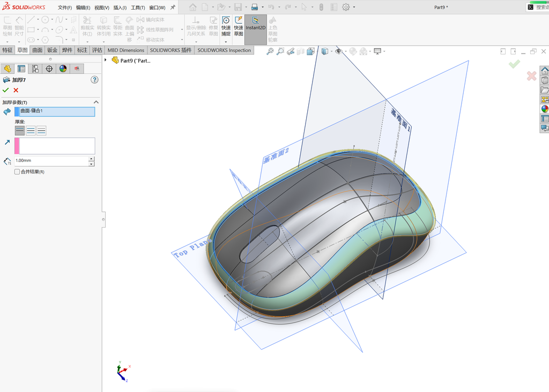
Task: Open the 文件(F) menu
Action: pyautogui.click(x=65, y=7)
